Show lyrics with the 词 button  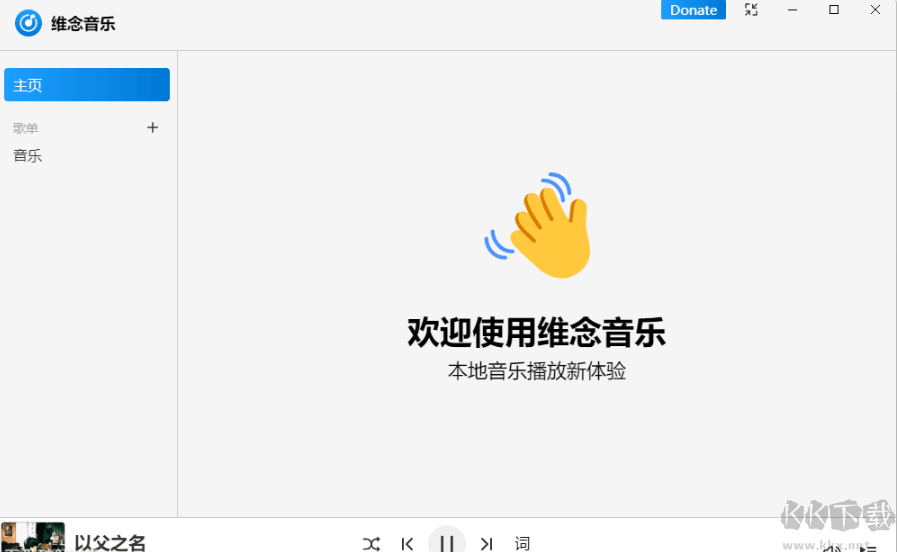coord(522,543)
